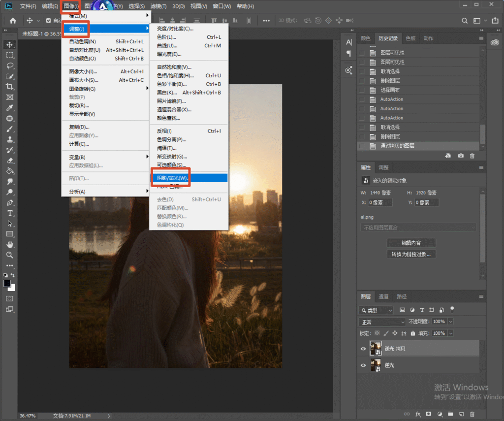Toggle visibility of 逆光 layer
The width and height of the screenshot is (504, 421).
(x=363, y=365)
